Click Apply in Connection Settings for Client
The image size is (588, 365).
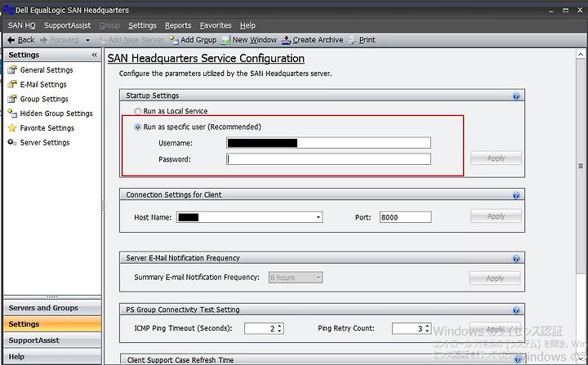pos(496,216)
